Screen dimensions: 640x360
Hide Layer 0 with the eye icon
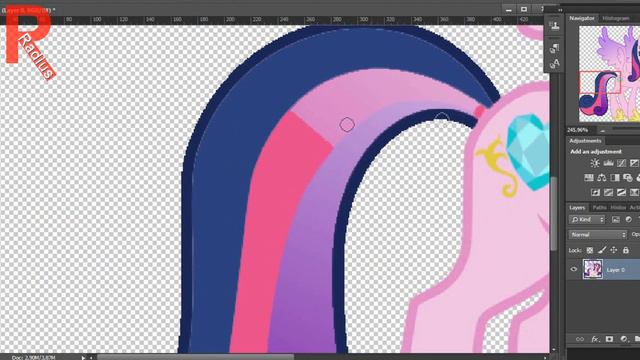(x=573, y=269)
